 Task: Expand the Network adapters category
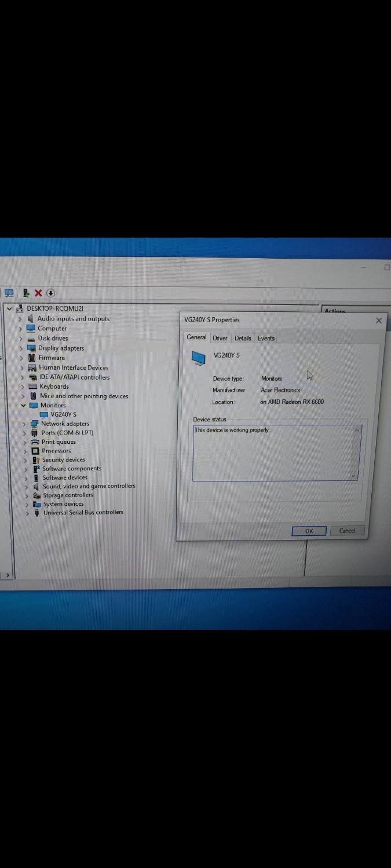click(24, 424)
